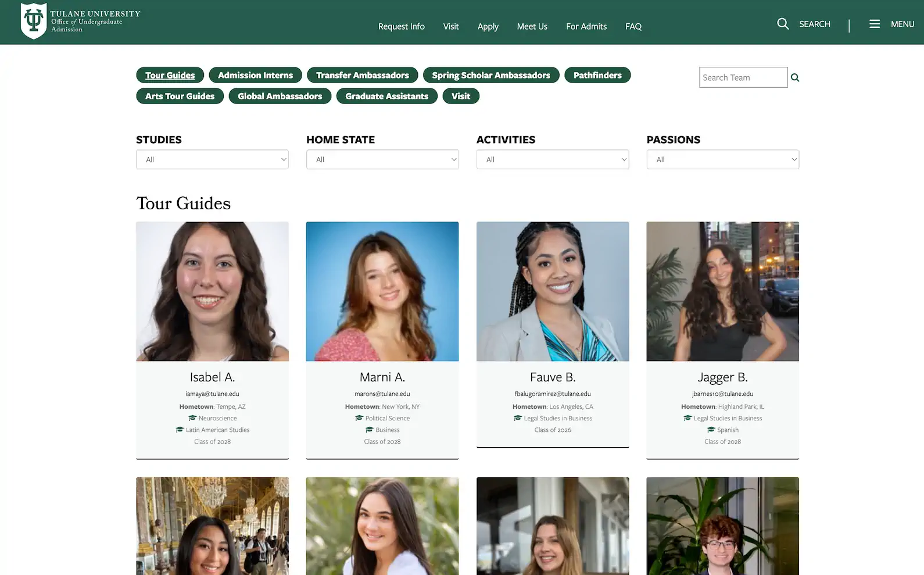Click graduation cap icon by Latin American Studies
Image resolution: width=924 pixels, height=575 pixels.
(180, 430)
